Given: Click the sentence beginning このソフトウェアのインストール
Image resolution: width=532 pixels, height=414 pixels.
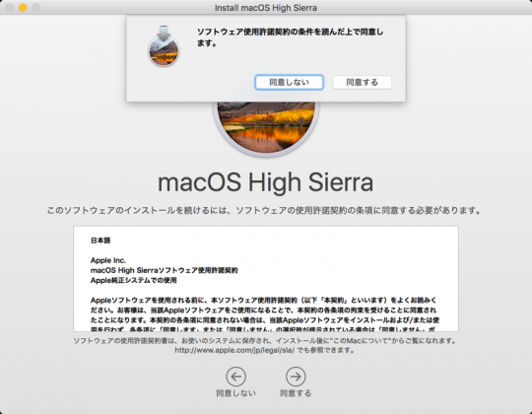Looking at the screenshot, I should [264, 210].
